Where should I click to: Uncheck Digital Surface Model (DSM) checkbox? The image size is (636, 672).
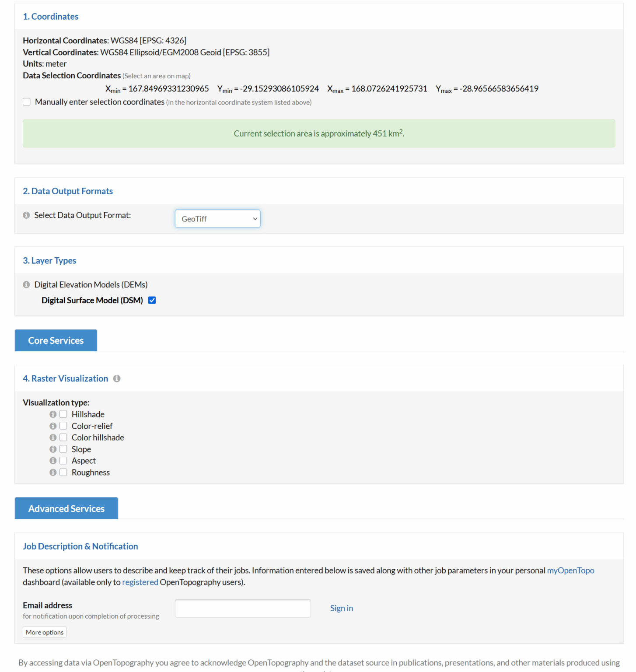coord(152,300)
